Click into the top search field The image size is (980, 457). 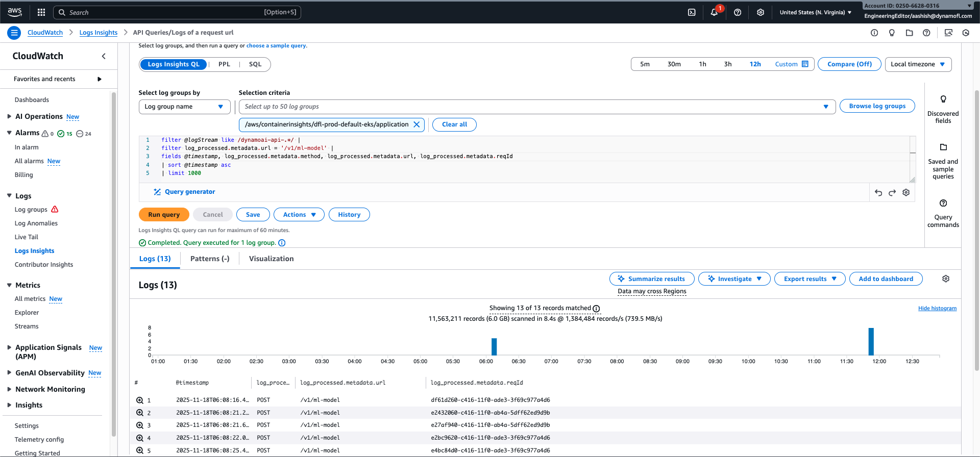(177, 12)
